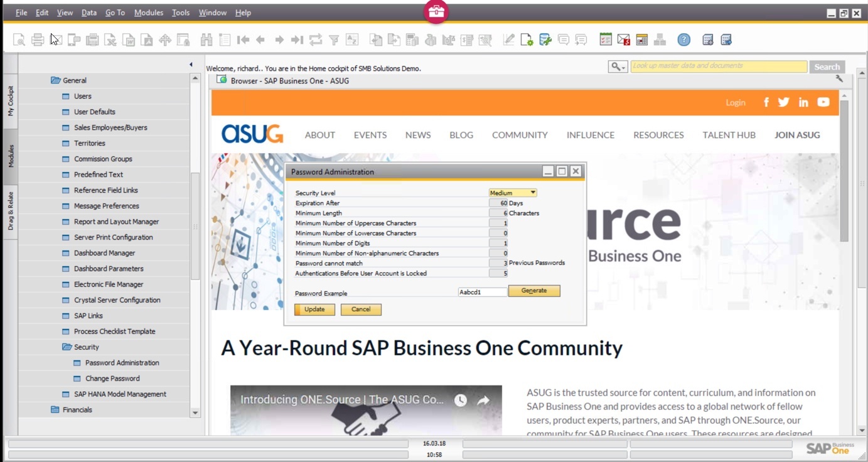Open SAP HANA Model Management item
Viewport: 868px width, 462px height.
click(120, 394)
